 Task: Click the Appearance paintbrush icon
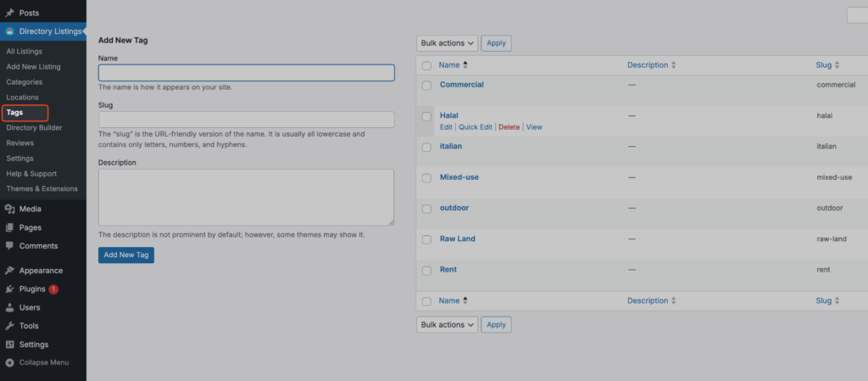(9, 271)
